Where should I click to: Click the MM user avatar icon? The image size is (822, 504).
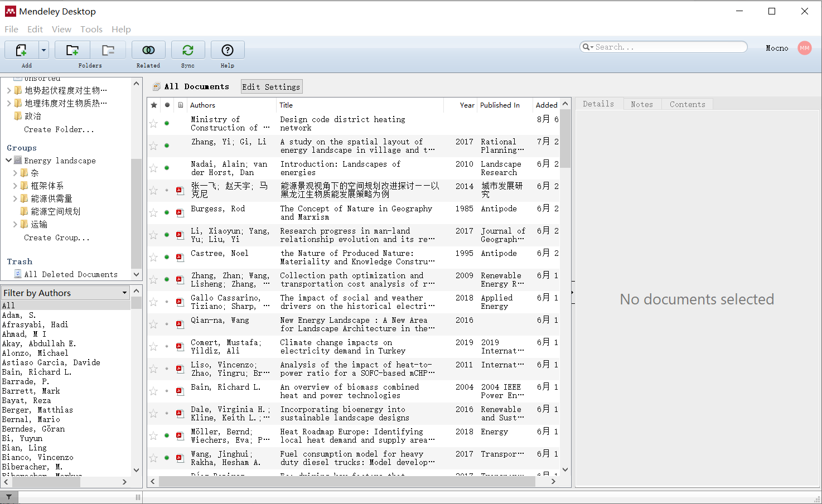coord(804,48)
